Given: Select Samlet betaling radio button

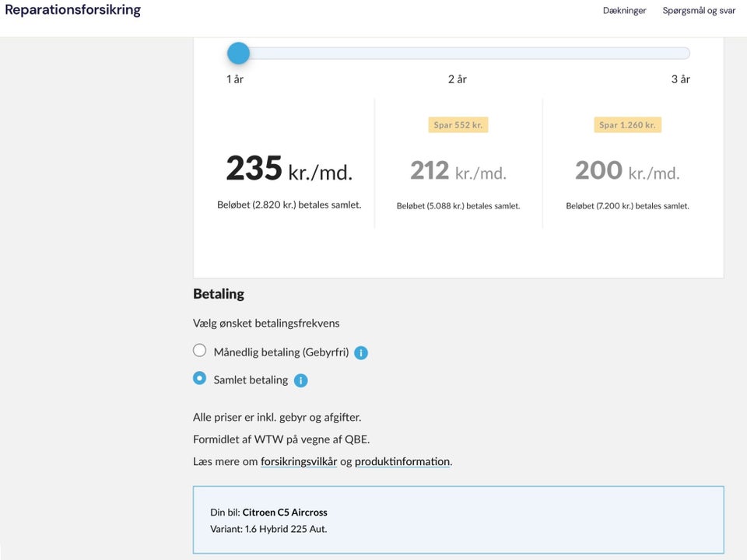Looking at the screenshot, I should pos(200,379).
